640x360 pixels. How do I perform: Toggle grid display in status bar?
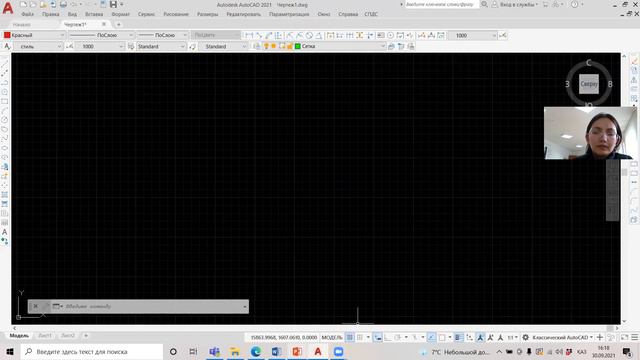pos(350,338)
